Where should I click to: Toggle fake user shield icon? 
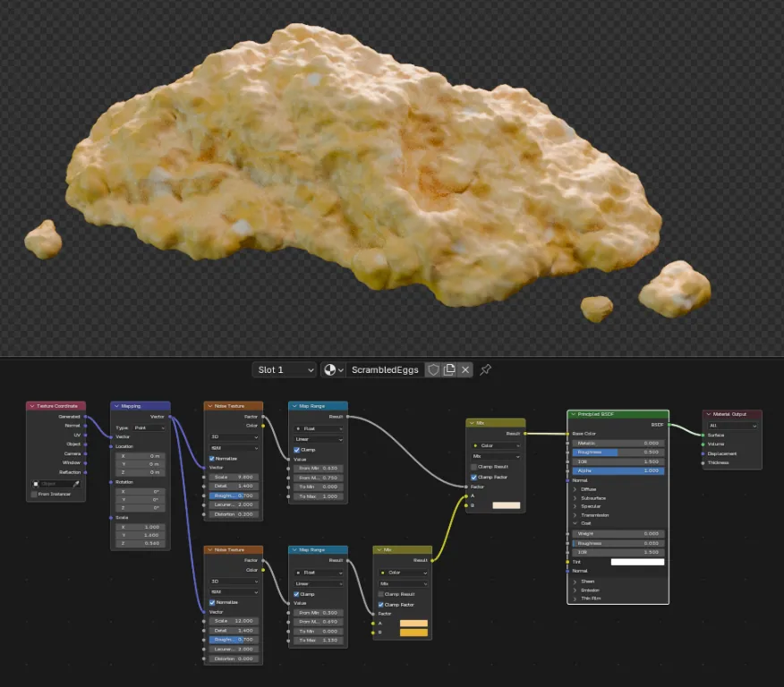pos(433,369)
